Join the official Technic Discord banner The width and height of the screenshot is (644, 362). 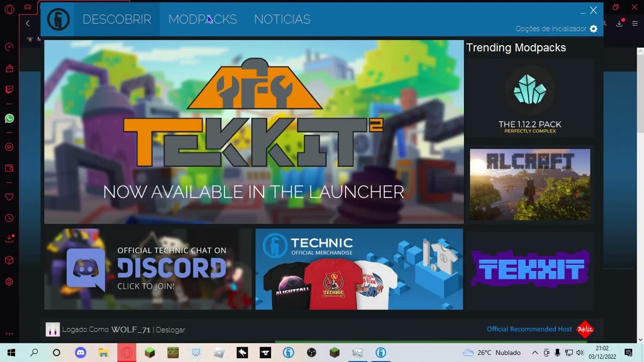148,269
